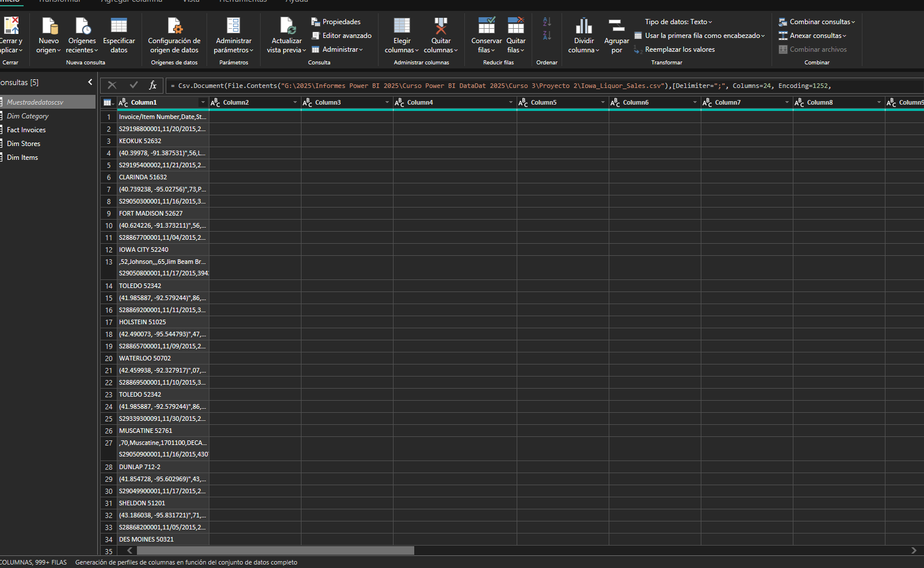The width and height of the screenshot is (924, 568).
Task: Cancel formula edit with the X icon
Action: pyautogui.click(x=112, y=85)
